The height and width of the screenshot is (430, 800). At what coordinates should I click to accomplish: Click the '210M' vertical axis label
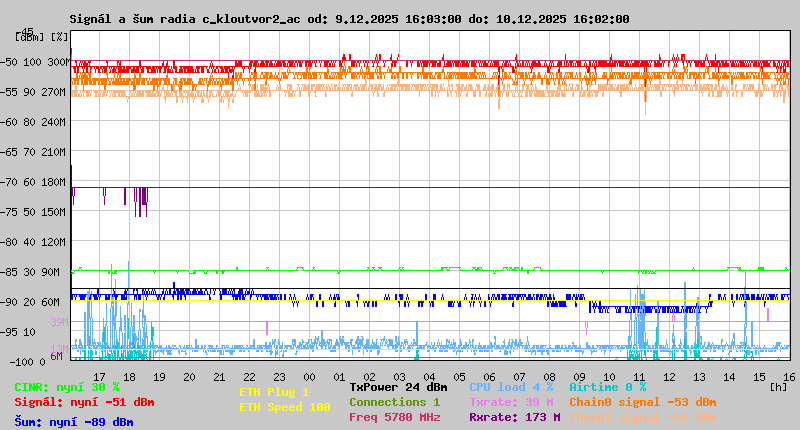tap(54, 153)
